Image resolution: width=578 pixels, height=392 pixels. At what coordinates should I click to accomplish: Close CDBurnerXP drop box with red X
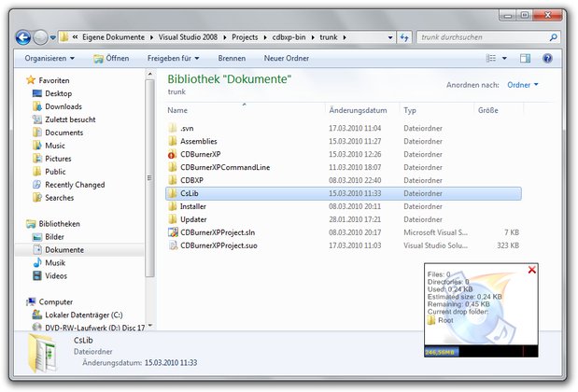pyautogui.click(x=531, y=270)
